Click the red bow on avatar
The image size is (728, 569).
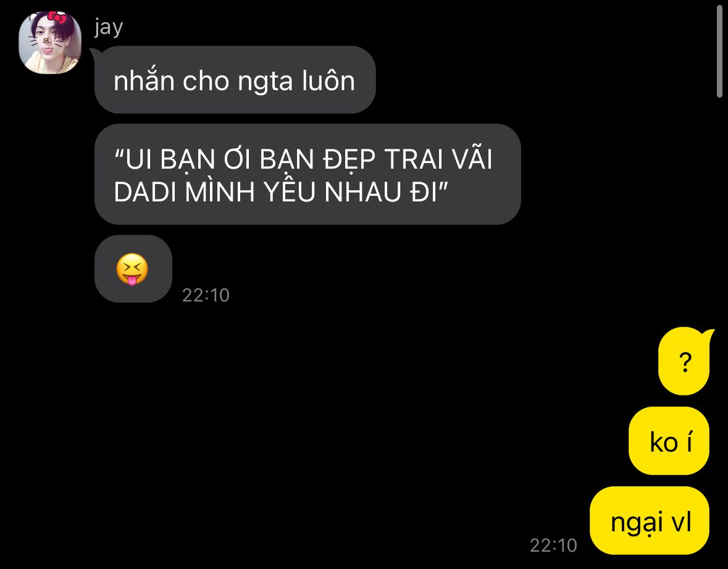pyautogui.click(x=57, y=17)
